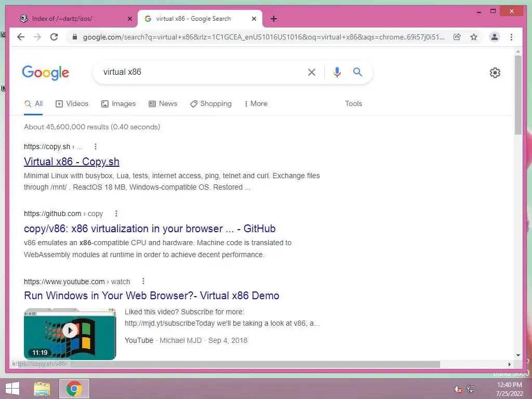Open options dots for github.com result
532x399 pixels.
point(116,214)
